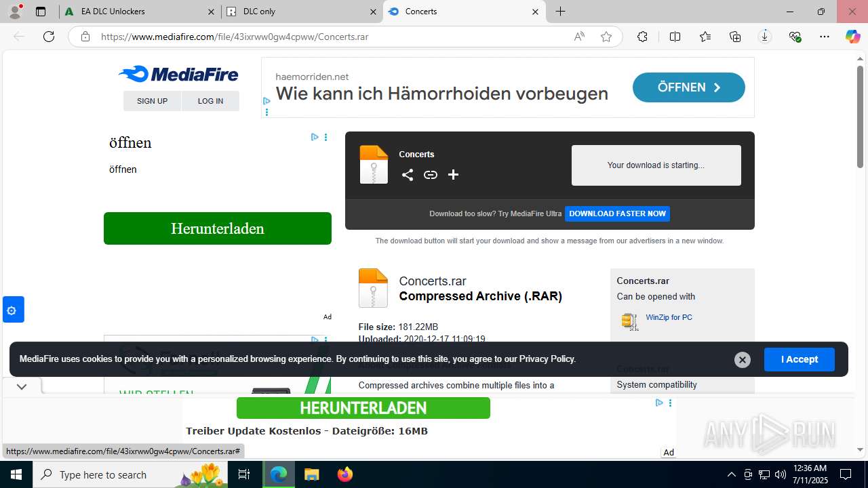The width and height of the screenshot is (868, 488).
Task: Open ad options dots on left öffnen ad
Action: pyautogui.click(x=325, y=137)
